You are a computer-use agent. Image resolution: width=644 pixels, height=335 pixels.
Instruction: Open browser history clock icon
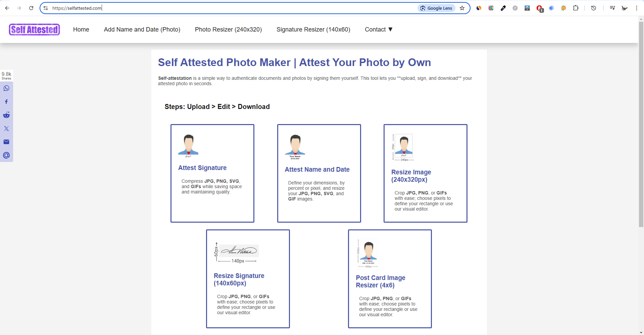point(593,8)
